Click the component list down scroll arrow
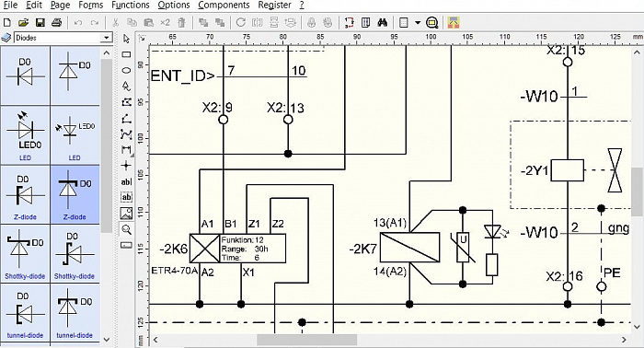Screen dimensions: 644x348 pos(107,340)
